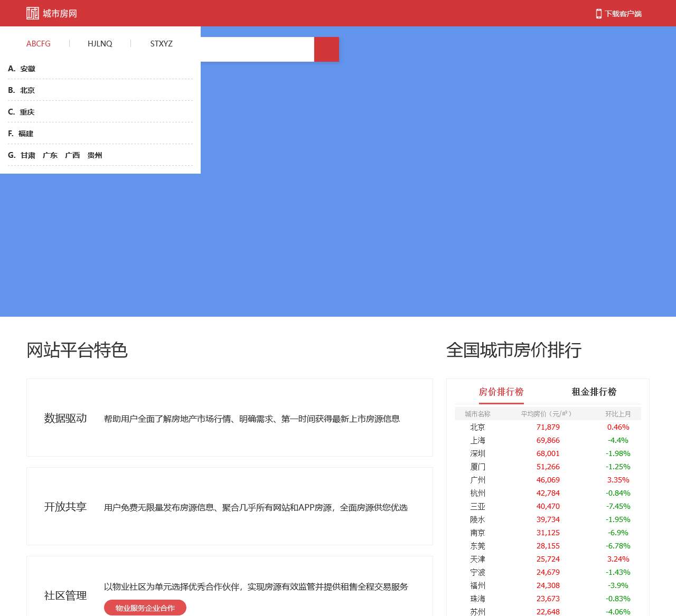Click 上海 in the price ranking
This screenshot has height=616, width=676.
478,440
